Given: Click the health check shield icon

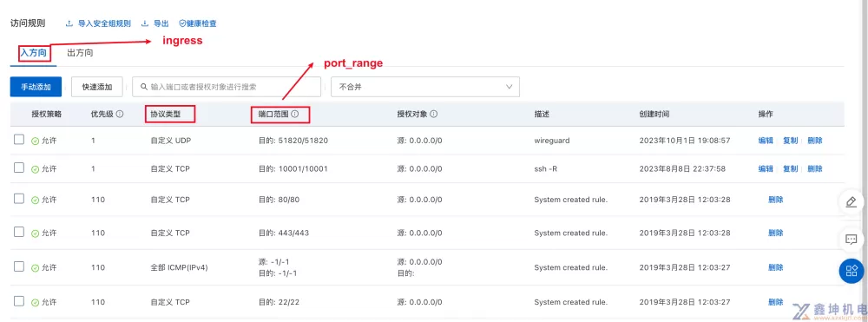Looking at the screenshot, I should pyautogui.click(x=182, y=23).
